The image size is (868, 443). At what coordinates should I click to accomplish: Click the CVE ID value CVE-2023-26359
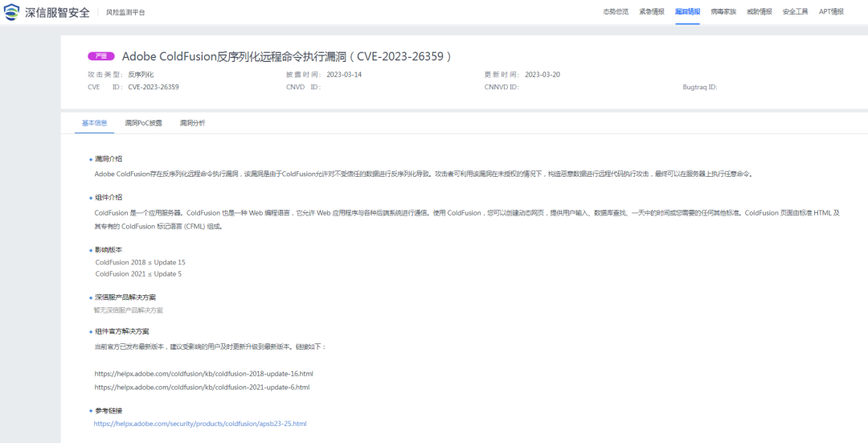[154, 87]
